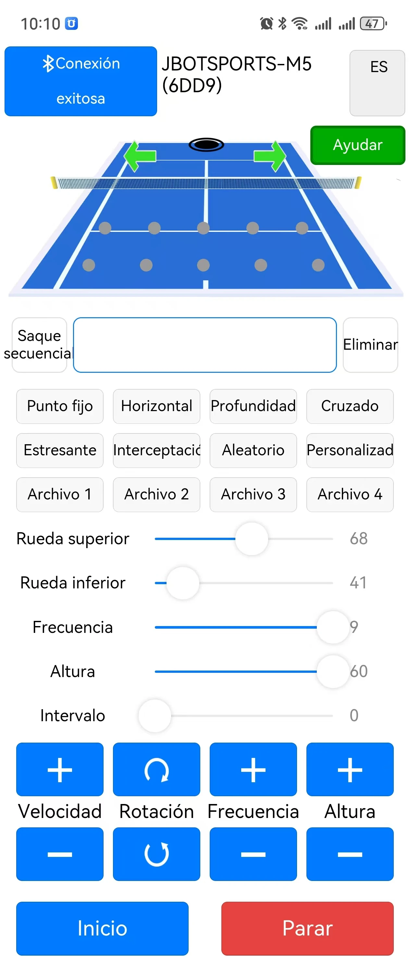Tap the Saque secuencia input field
The height and width of the screenshot is (980, 409).
(205, 345)
